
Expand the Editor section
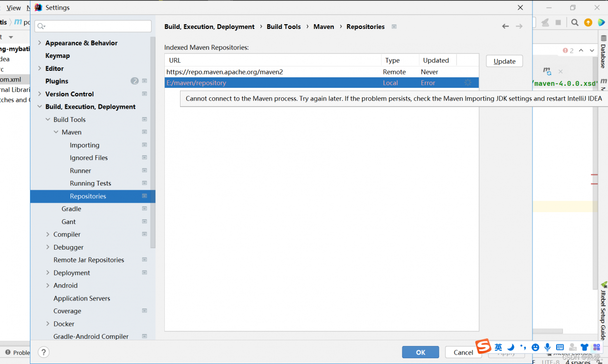39,68
